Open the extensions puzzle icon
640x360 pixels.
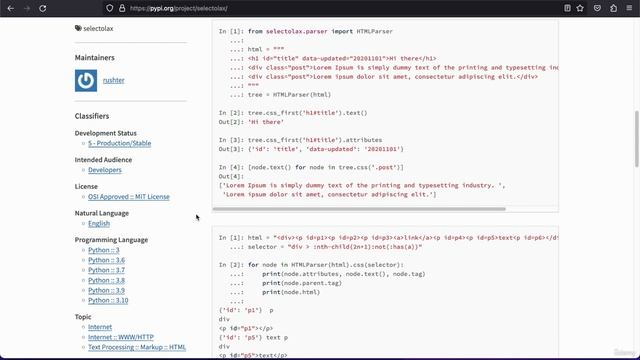pyautogui.click(x=613, y=8)
